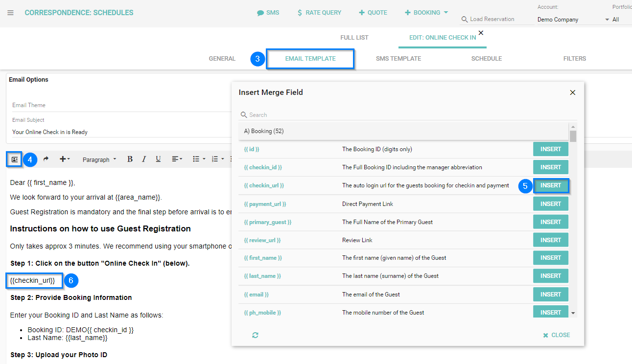Go to the Full List tab
632x364 pixels.
pos(354,38)
